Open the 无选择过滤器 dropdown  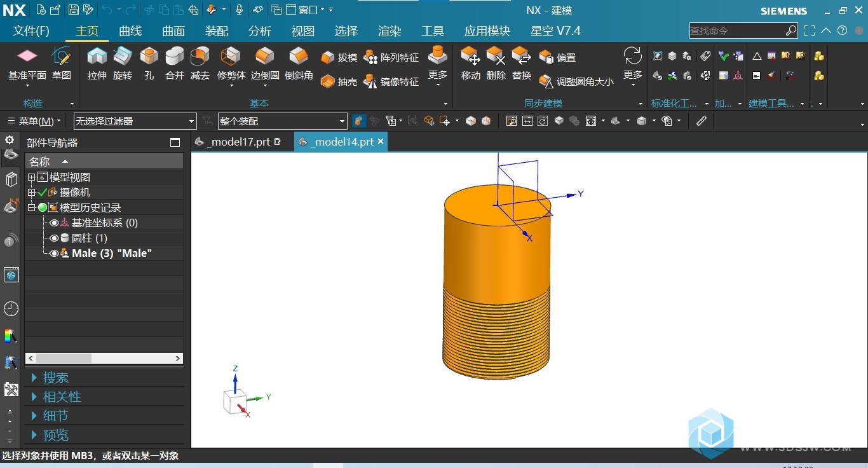click(x=135, y=121)
